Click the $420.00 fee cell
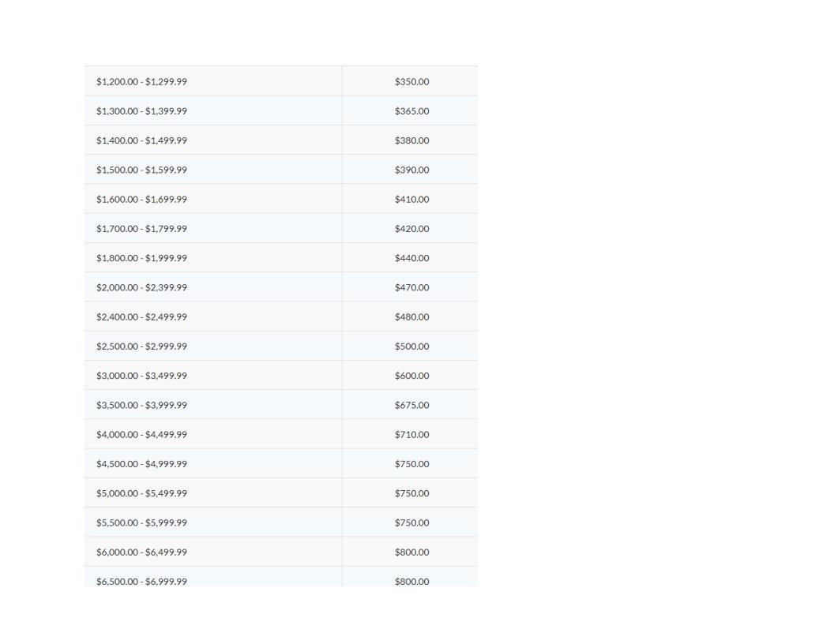 click(411, 229)
